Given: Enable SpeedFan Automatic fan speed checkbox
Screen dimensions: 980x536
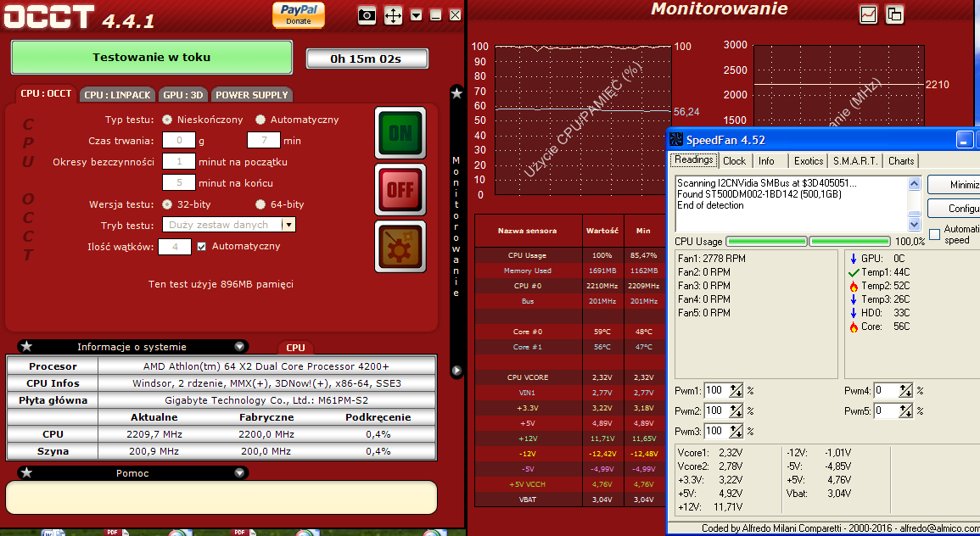Looking at the screenshot, I should click(934, 234).
